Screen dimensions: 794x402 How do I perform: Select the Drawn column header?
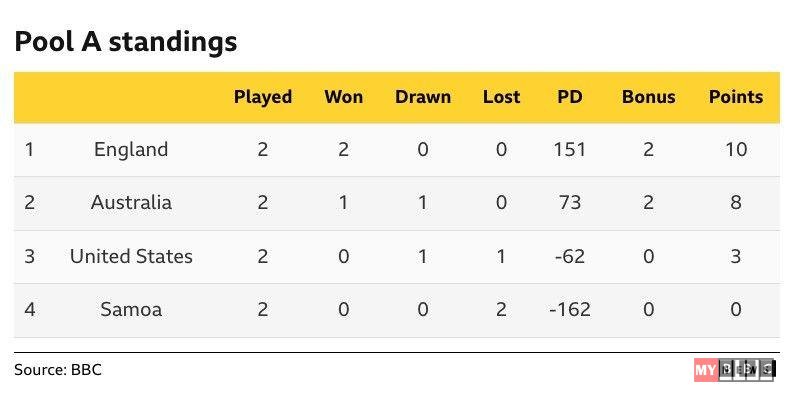(x=423, y=97)
